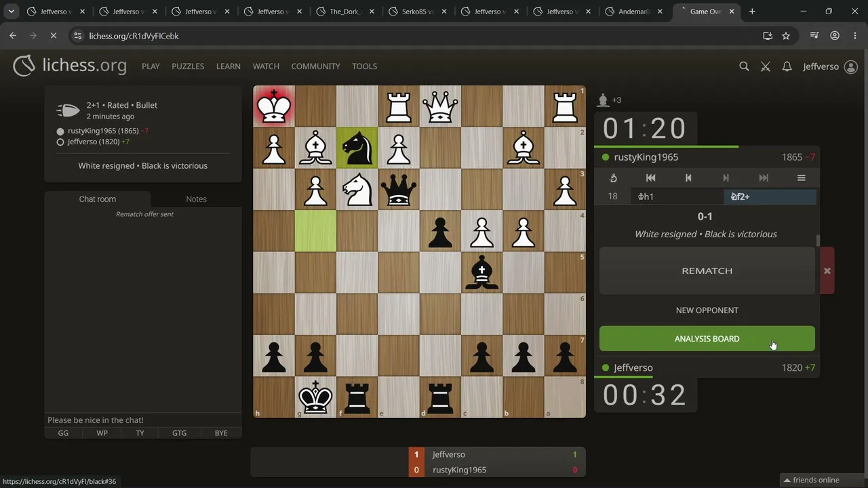Send WP preset chat message

102,433
